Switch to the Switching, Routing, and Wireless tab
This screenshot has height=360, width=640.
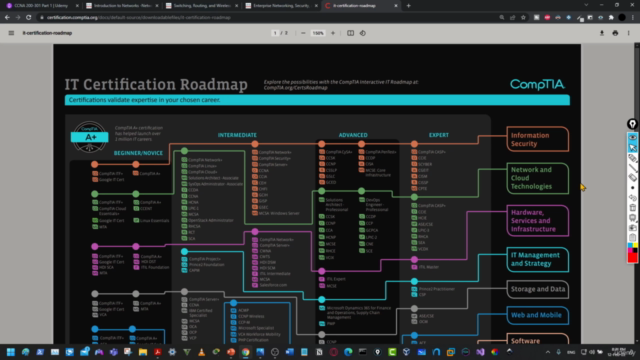coord(198,6)
